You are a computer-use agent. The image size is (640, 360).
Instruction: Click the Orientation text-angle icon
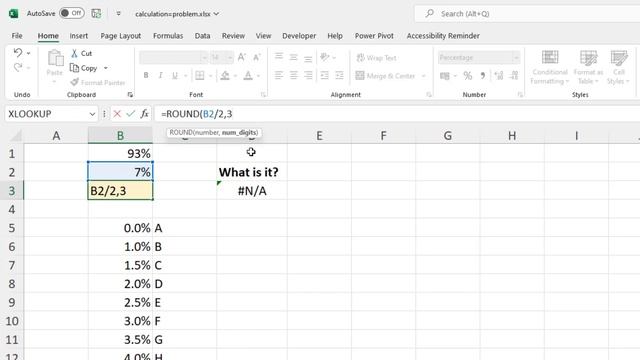point(325,57)
